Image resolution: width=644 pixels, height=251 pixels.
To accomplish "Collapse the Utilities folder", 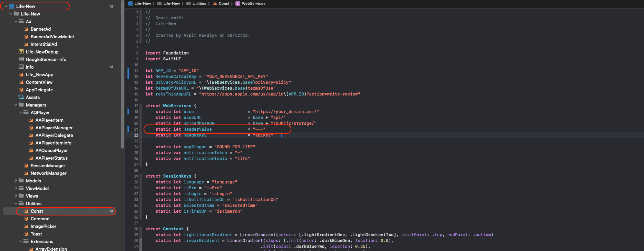I will coord(16,203).
